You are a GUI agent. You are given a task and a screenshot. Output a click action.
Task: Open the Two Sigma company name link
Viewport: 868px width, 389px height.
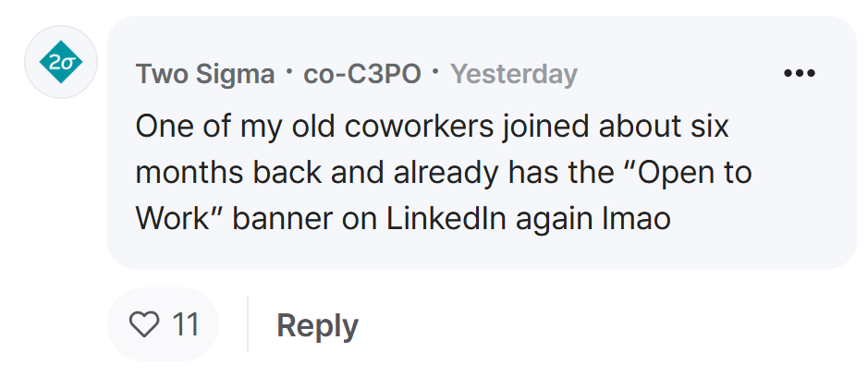point(205,74)
